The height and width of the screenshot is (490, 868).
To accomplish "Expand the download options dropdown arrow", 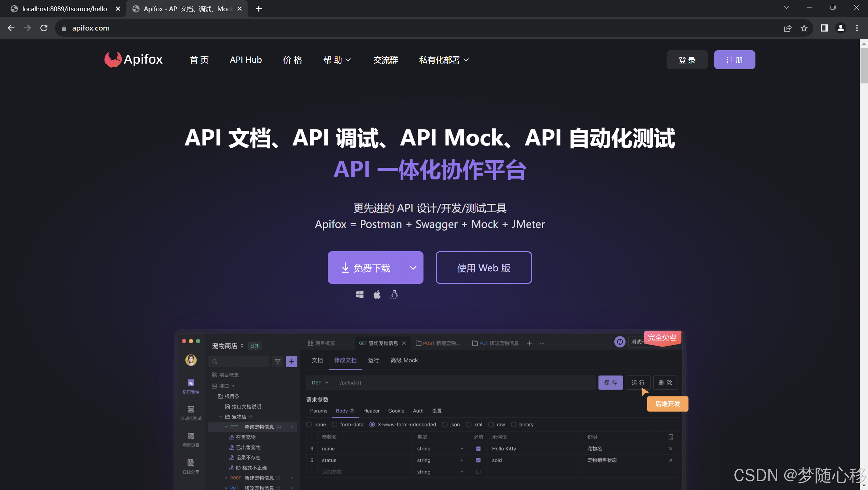I will click(413, 268).
